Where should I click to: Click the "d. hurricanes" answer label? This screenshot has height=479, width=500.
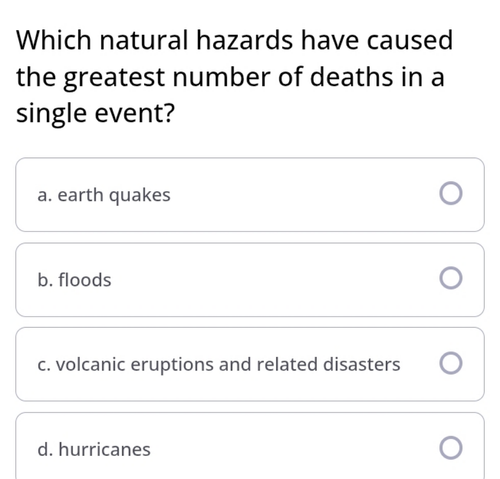click(x=94, y=449)
